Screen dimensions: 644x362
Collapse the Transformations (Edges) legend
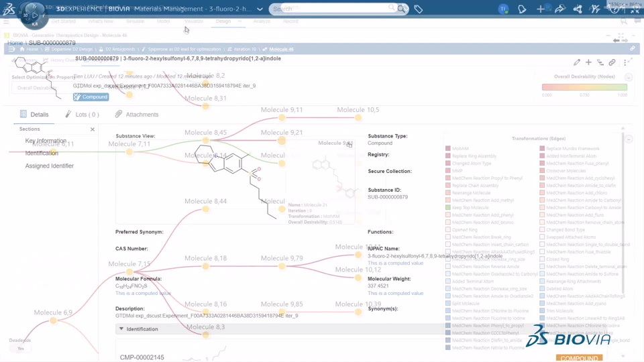pos(629,139)
